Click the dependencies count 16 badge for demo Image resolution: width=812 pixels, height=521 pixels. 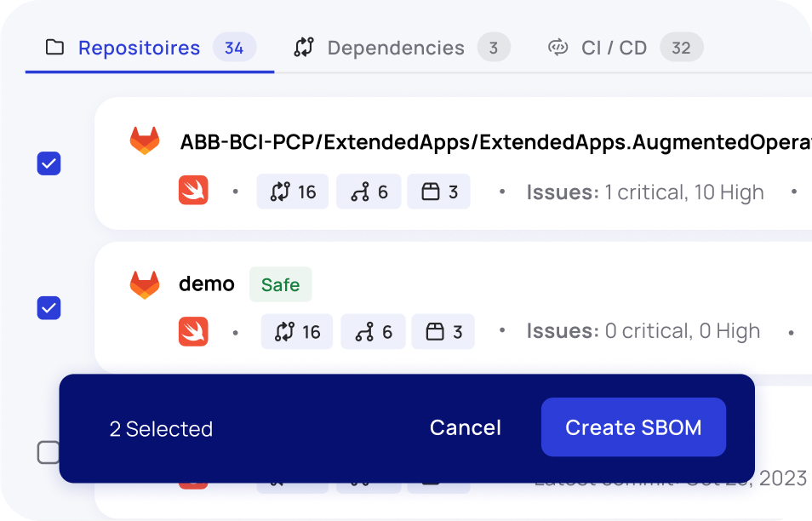(296, 331)
